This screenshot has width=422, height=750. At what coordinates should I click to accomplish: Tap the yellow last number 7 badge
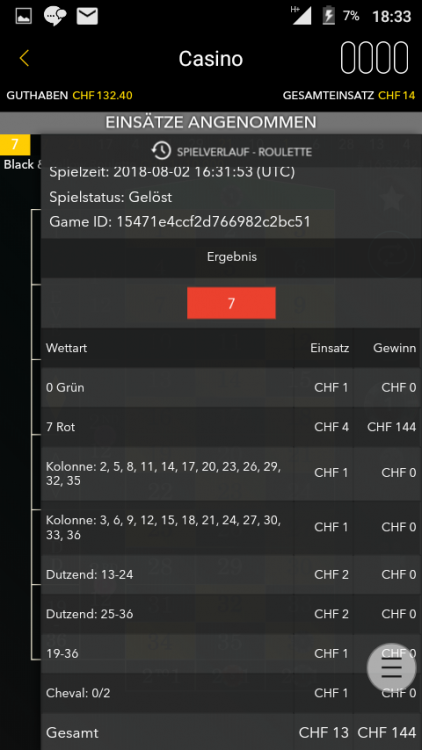pos(15,145)
